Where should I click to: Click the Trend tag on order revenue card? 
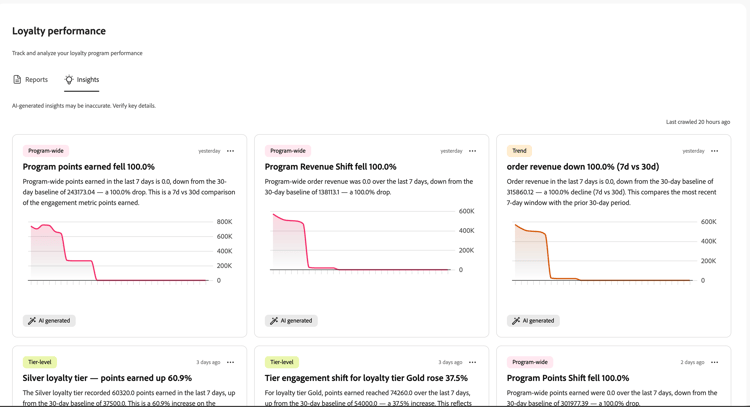519,151
